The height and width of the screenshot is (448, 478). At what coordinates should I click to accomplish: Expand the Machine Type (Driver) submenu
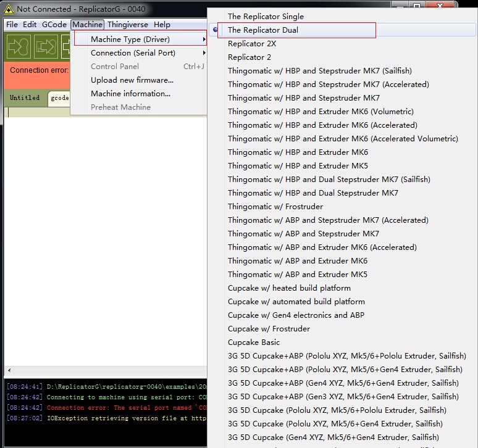140,39
